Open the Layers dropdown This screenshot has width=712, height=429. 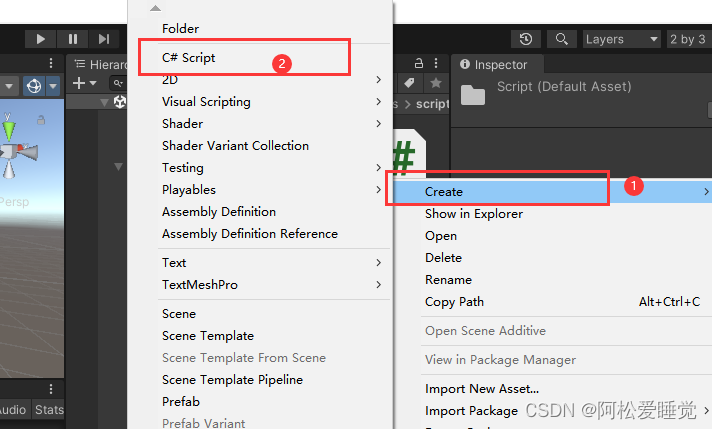click(x=622, y=39)
